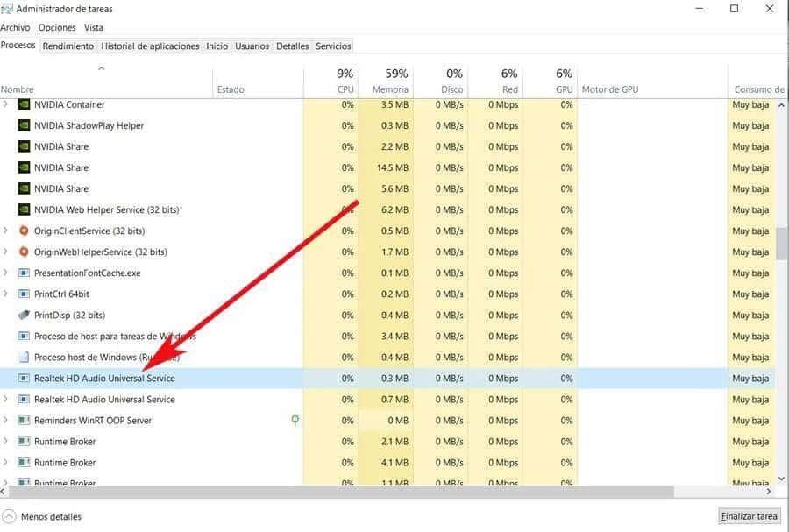The width and height of the screenshot is (789, 532).
Task: Click the PrintCtrl 64bit process icon
Action: (22, 294)
